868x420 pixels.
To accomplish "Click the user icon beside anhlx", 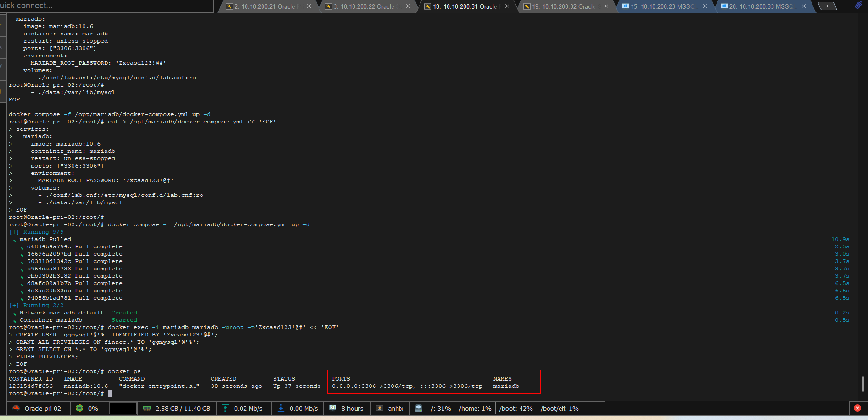I will 380,408.
